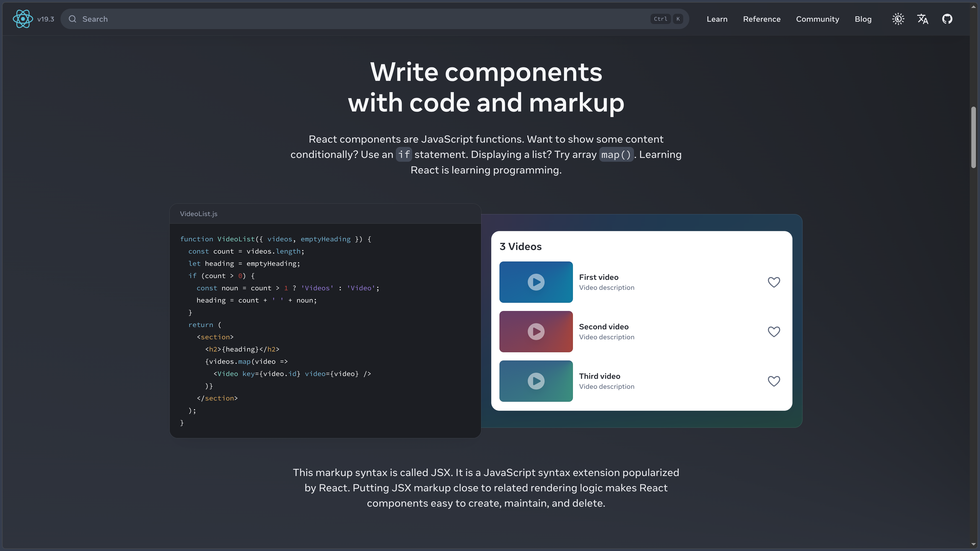The width and height of the screenshot is (980, 551).
Task: Click the scrollbar down arrow
Action: (973, 545)
